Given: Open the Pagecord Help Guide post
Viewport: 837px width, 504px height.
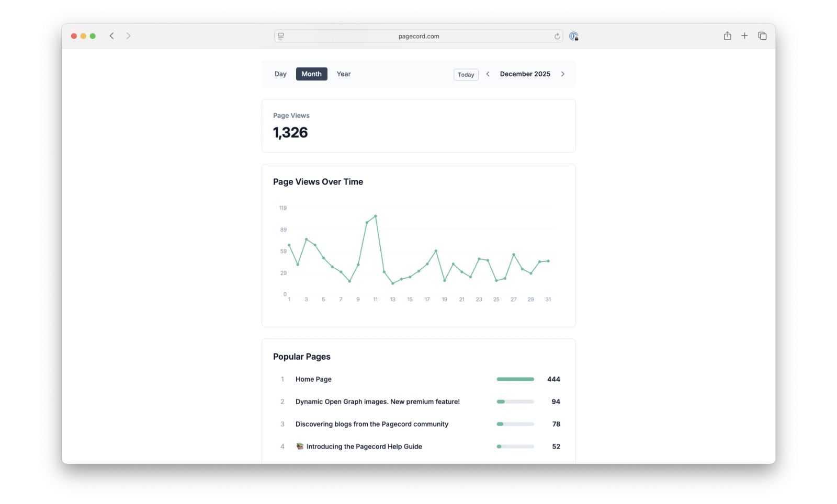Looking at the screenshot, I should click(364, 446).
